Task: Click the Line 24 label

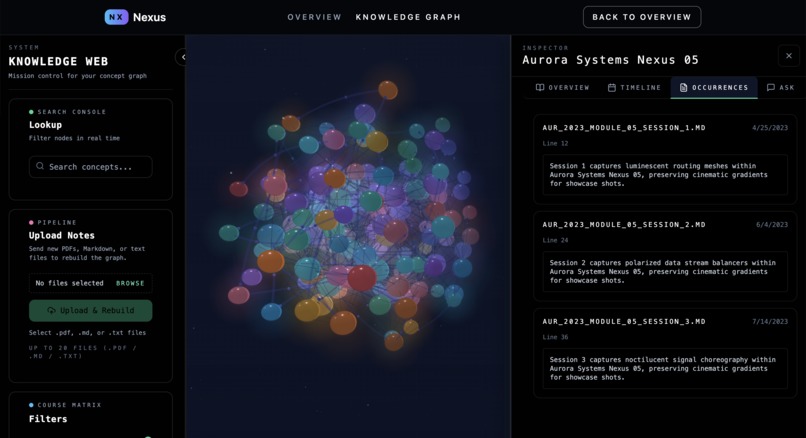Action: pyautogui.click(x=555, y=240)
